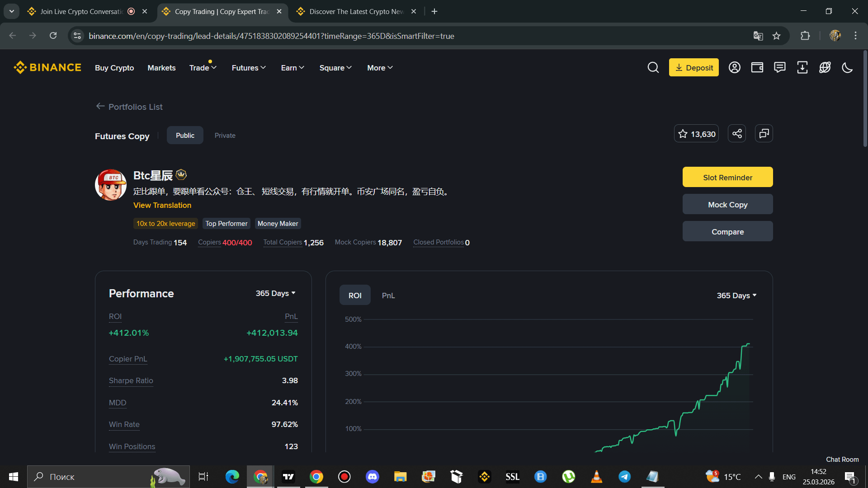868x488 pixels.
Task: Click the app download icon
Action: pos(802,67)
